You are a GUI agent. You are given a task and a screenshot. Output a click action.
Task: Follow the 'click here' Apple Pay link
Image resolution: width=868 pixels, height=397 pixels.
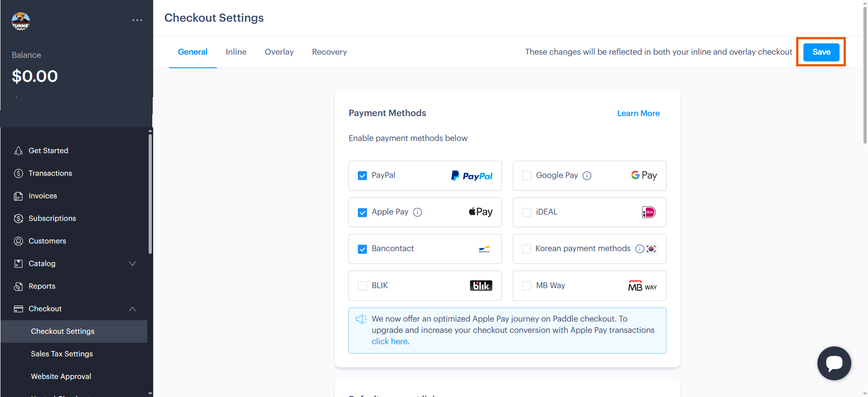tap(389, 341)
